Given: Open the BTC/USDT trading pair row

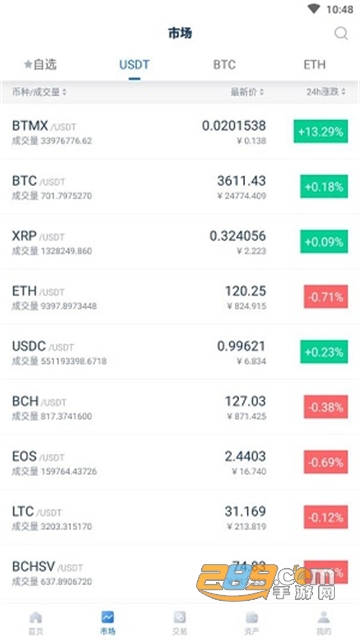Looking at the screenshot, I should [x=180, y=187].
